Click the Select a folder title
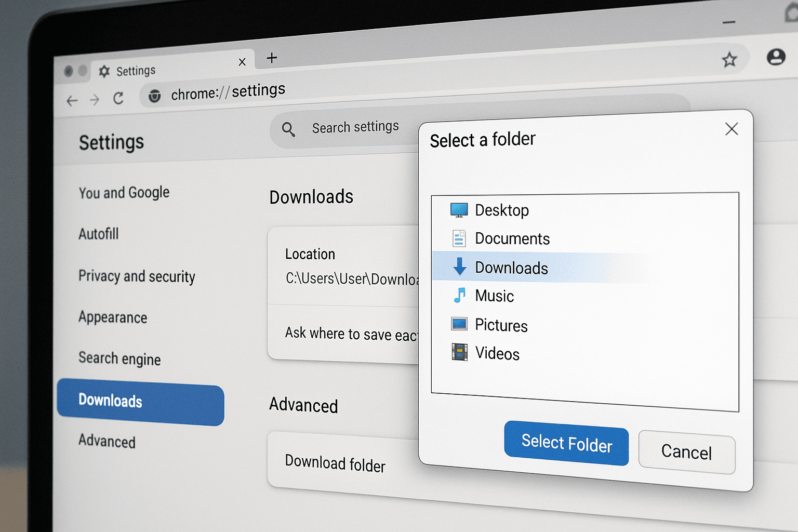The height and width of the screenshot is (532, 798). coord(483,140)
